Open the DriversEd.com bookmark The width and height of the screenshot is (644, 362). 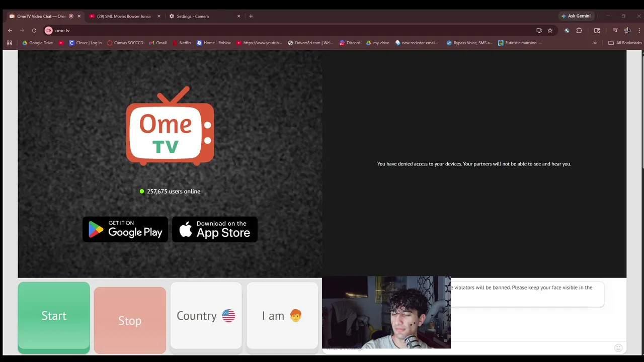(311, 43)
